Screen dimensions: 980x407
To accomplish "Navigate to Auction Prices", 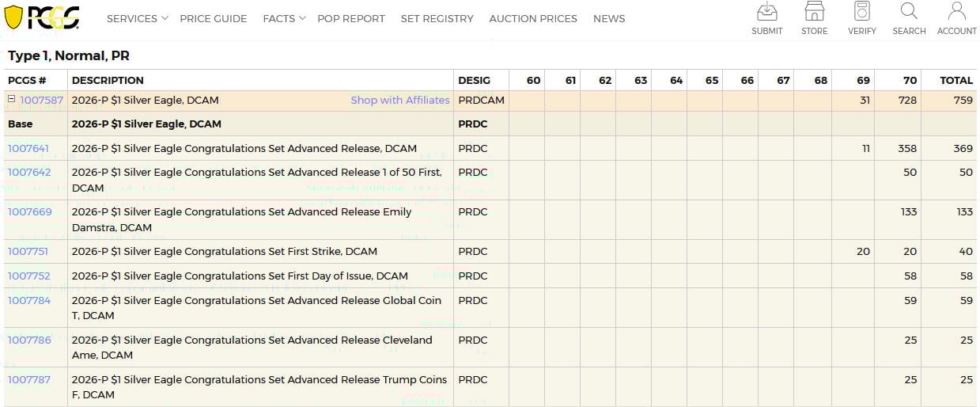I will pos(533,18).
